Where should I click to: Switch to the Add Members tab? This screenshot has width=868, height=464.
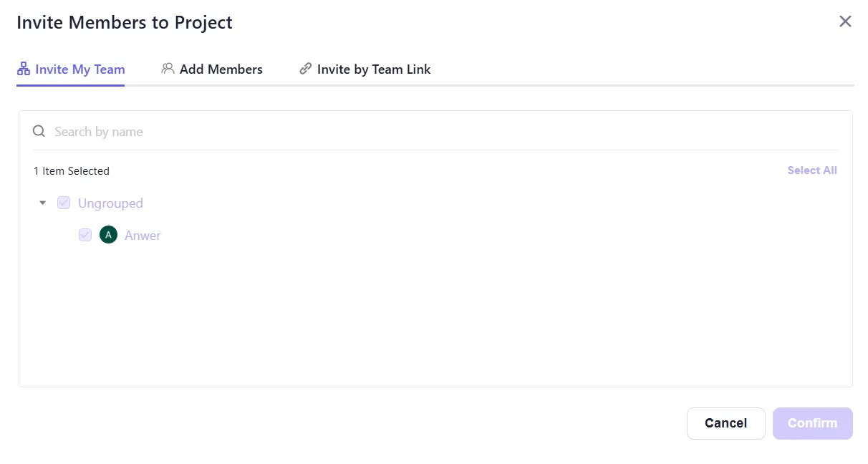pos(221,69)
